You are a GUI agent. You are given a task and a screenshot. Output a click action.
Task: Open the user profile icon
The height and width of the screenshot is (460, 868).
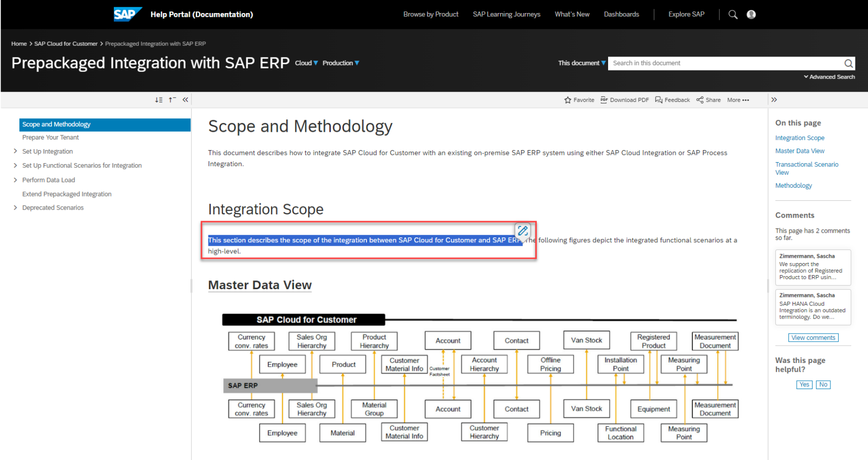tap(751, 14)
